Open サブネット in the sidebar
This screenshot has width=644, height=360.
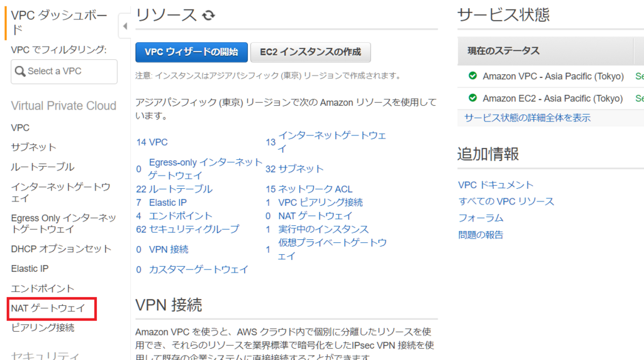[x=33, y=147]
